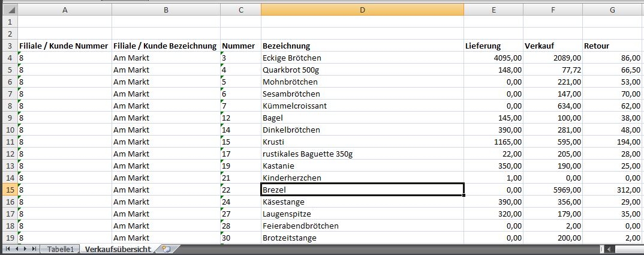Click the Brezel cell
The height and width of the screenshot is (255, 644).
[x=362, y=190]
